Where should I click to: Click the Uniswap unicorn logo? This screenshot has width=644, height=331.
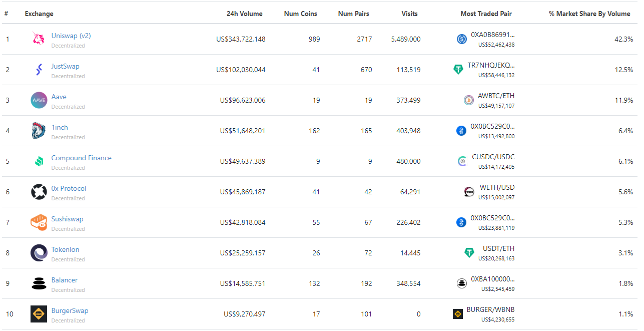click(x=39, y=39)
